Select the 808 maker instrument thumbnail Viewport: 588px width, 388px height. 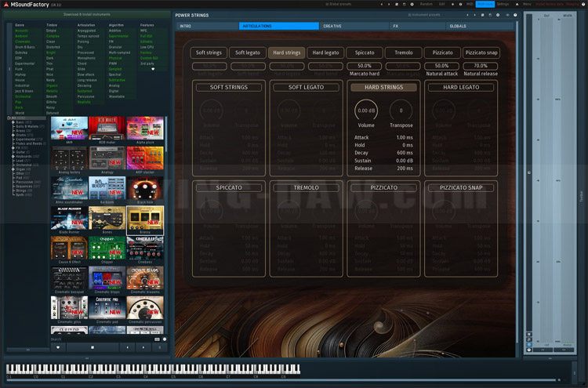pyautogui.click(x=107, y=129)
